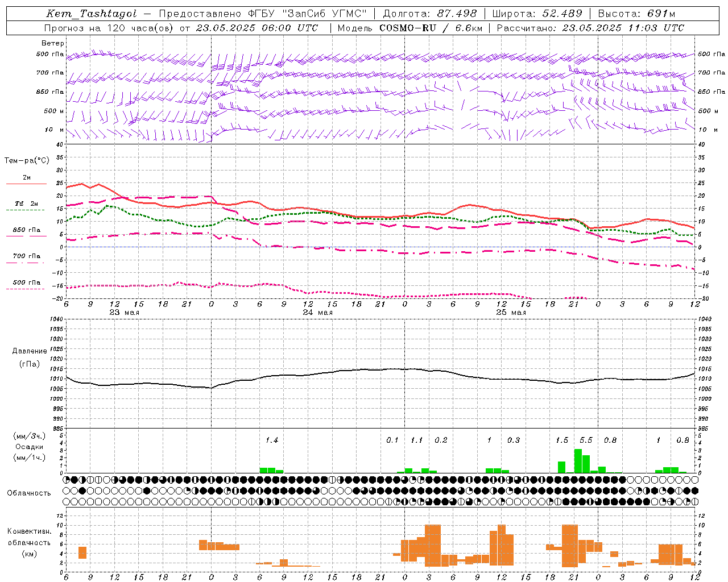The image size is (728, 582).
Task: Select the 10 м wind level label
Action: point(54,130)
